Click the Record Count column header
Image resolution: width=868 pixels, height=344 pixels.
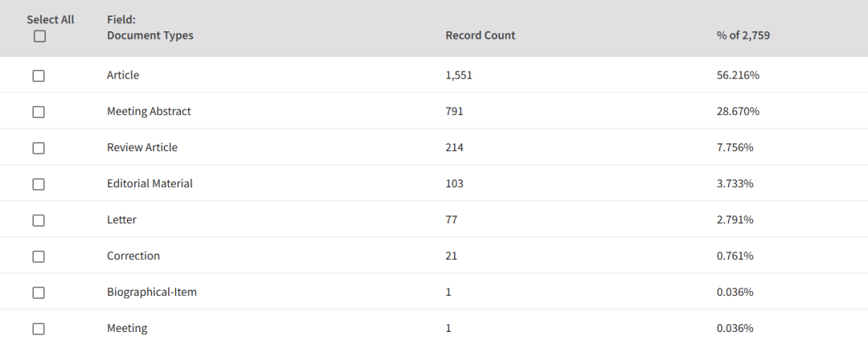480,35
